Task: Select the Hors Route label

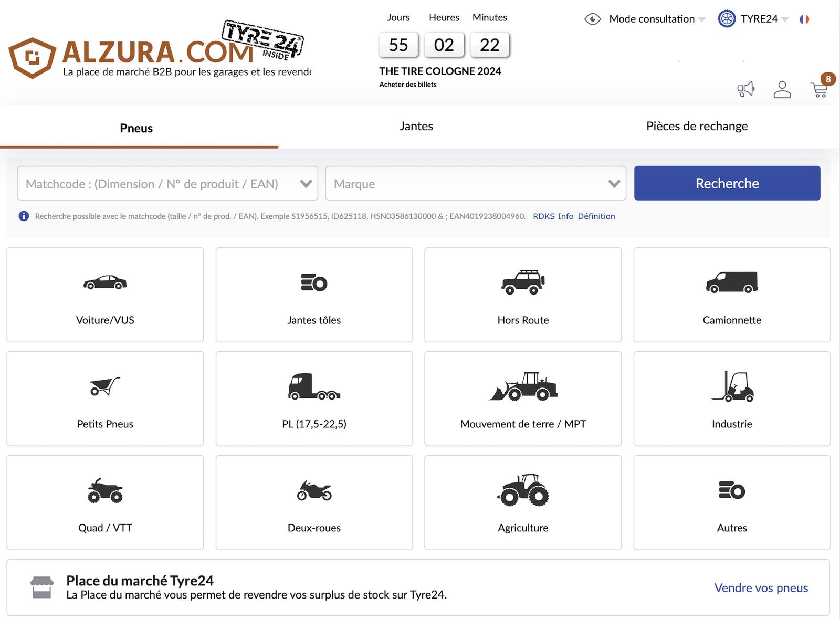Action: click(523, 320)
